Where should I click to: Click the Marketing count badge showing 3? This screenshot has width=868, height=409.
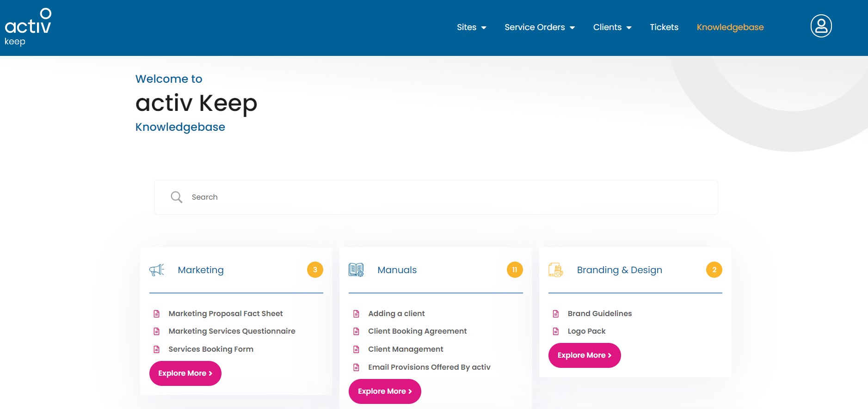(315, 270)
